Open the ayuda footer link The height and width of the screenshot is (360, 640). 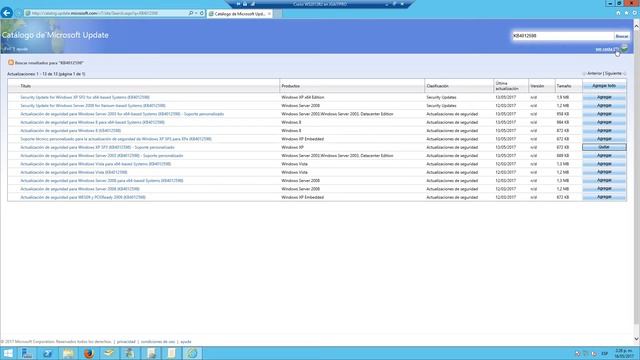coord(186,342)
